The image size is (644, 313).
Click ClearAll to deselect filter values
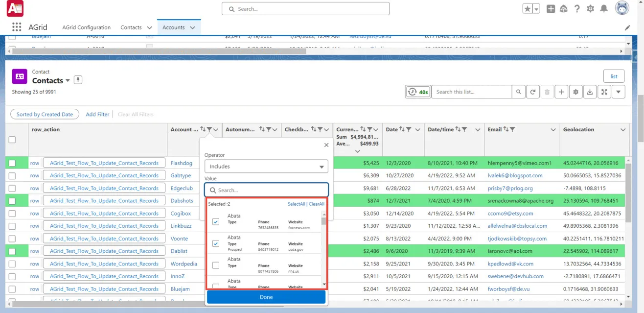pos(316,204)
